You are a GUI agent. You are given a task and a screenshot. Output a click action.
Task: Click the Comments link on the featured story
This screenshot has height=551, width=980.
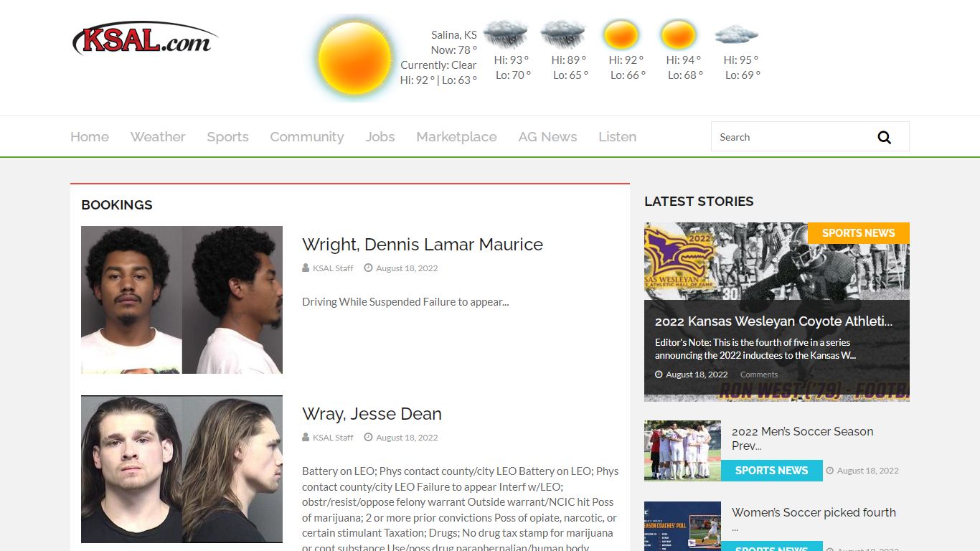tap(759, 375)
